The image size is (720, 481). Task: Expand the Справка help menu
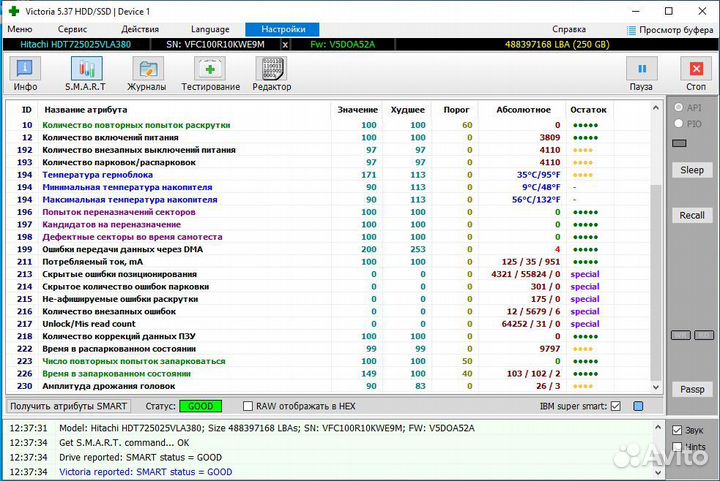click(569, 30)
